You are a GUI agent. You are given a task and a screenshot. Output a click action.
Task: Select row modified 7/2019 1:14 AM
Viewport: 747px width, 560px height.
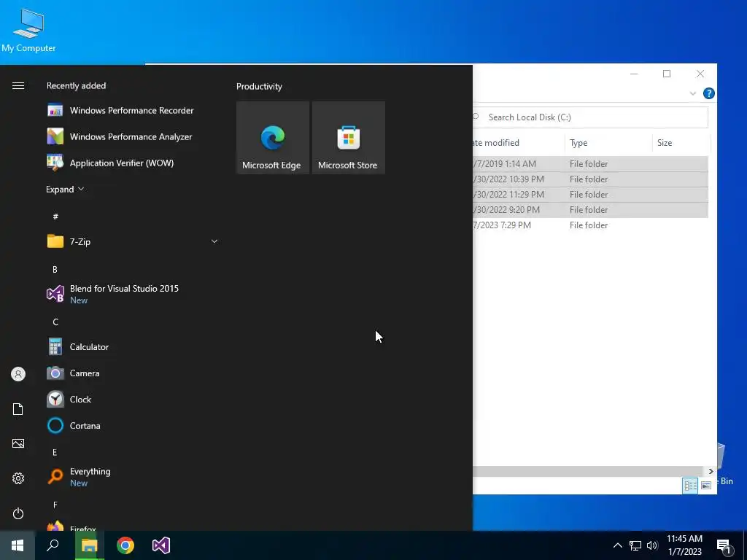pos(590,164)
